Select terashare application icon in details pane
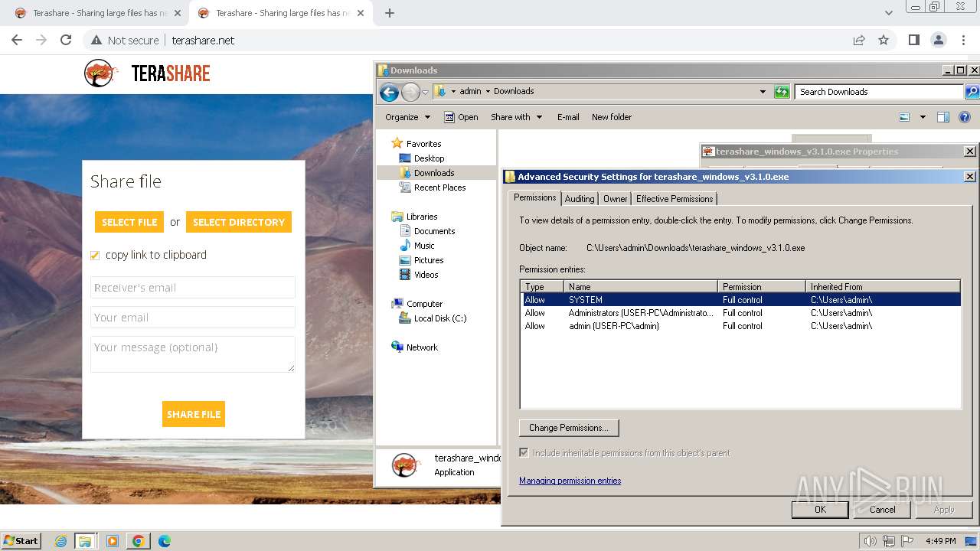The height and width of the screenshot is (551, 980). tap(405, 465)
